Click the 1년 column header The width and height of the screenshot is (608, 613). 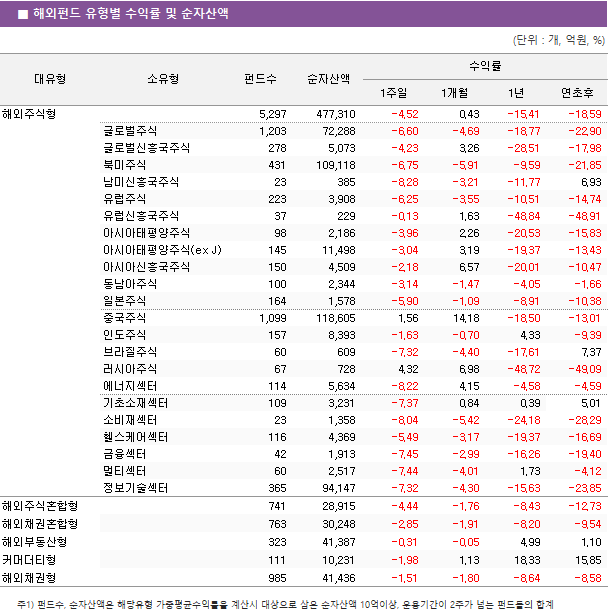pyautogui.click(x=516, y=93)
